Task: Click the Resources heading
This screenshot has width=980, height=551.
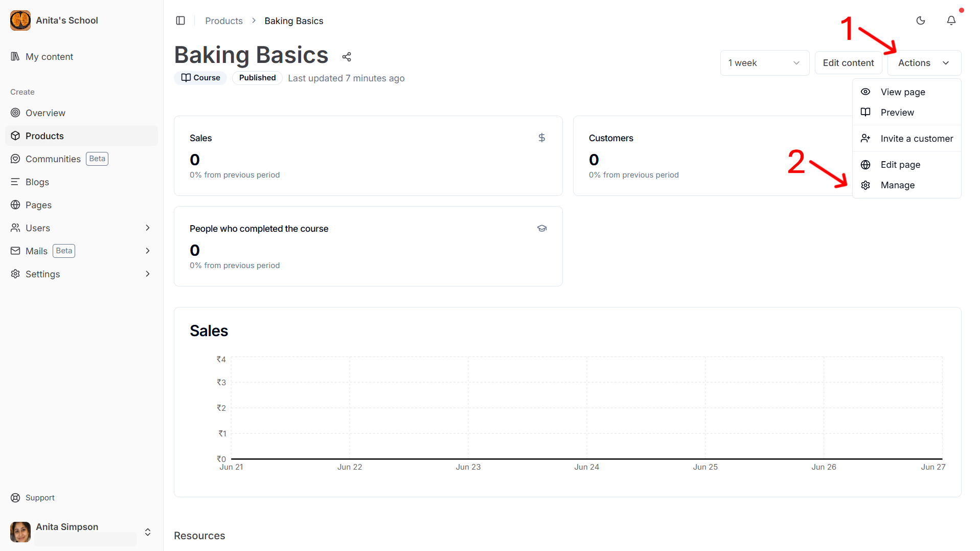Action: point(199,536)
